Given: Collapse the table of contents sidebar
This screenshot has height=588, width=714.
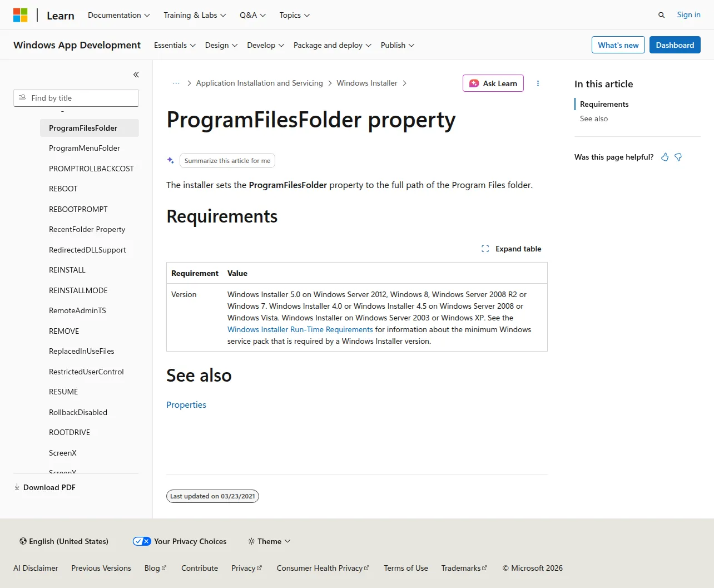Looking at the screenshot, I should [x=136, y=75].
